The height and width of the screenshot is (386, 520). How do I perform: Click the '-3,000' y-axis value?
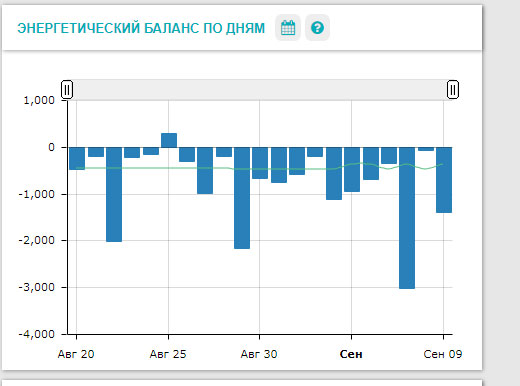[x=36, y=287]
